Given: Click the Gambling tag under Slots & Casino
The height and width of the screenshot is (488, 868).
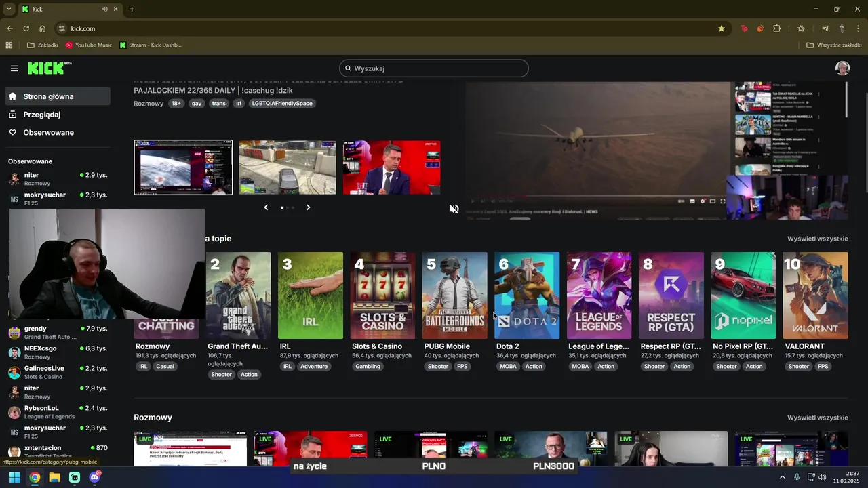Looking at the screenshot, I should point(368,367).
